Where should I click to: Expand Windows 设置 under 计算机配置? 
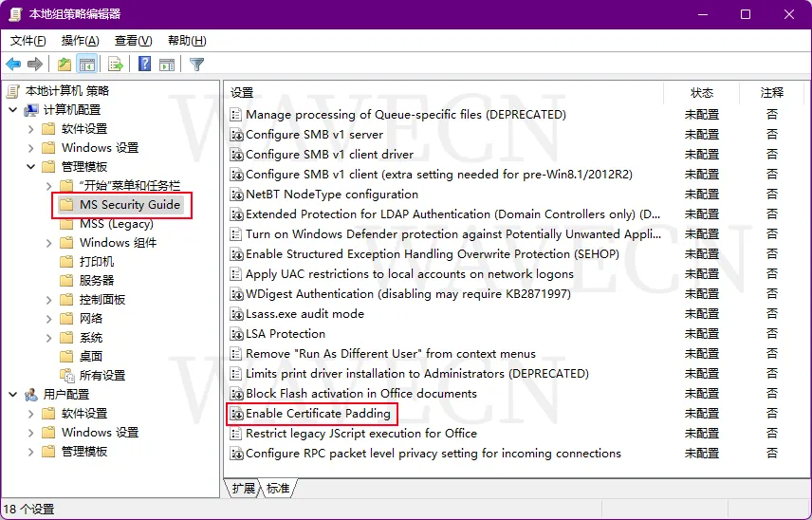pos(30,148)
